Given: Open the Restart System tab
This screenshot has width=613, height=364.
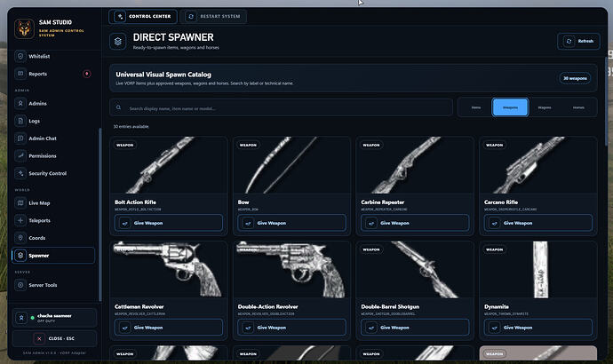Looking at the screenshot, I should [x=213, y=16].
